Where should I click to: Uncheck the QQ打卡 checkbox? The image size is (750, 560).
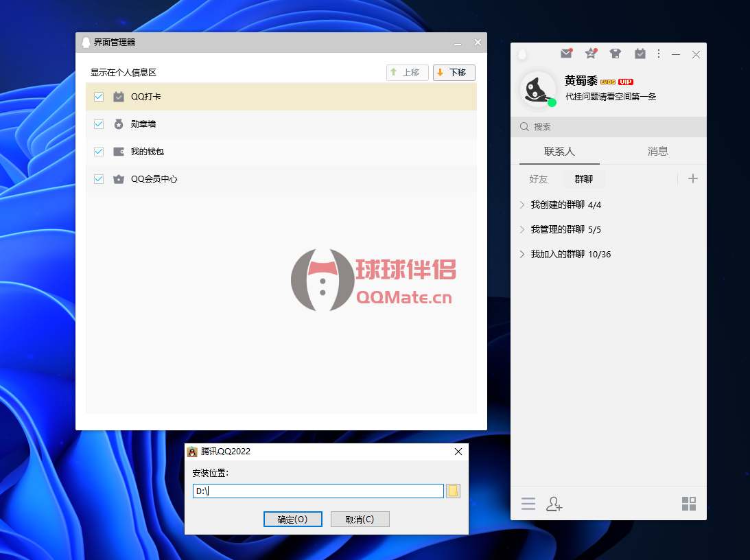(99, 97)
